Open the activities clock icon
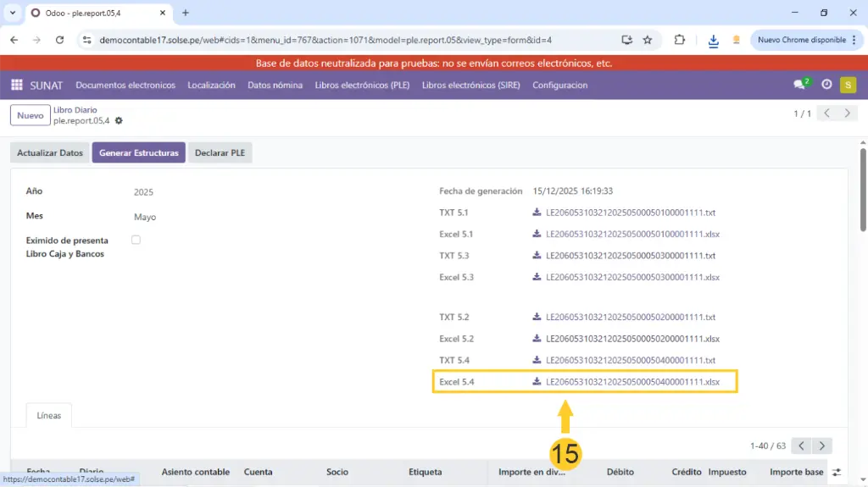 [x=826, y=85]
